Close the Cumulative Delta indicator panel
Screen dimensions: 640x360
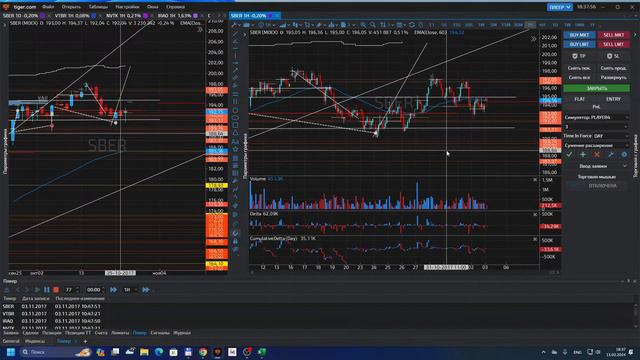[x=535, y=239]
